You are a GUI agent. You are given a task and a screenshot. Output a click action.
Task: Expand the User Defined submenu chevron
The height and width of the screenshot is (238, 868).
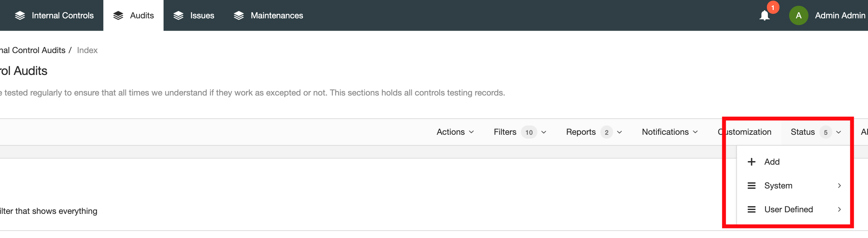pos(839,209)
